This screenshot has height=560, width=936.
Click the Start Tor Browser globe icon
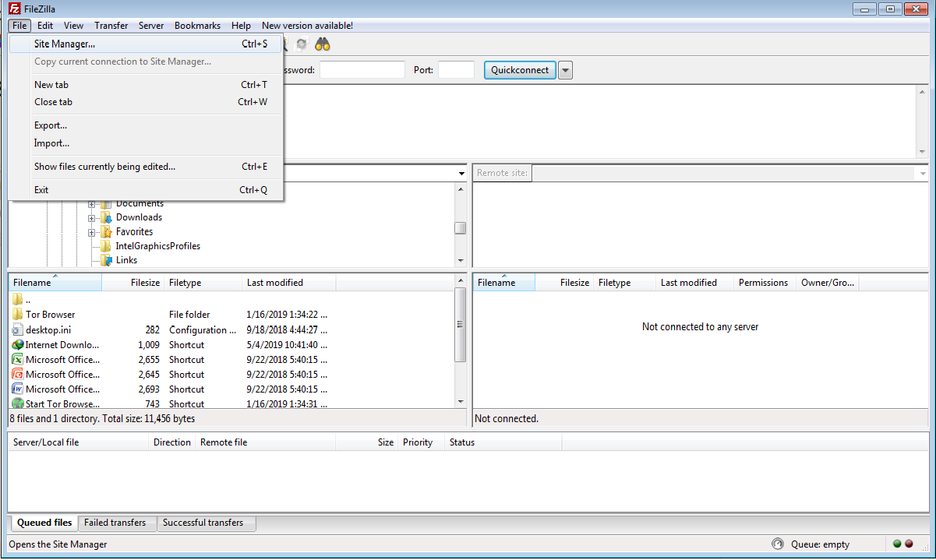pyautogui.click(x=18, y=403)
